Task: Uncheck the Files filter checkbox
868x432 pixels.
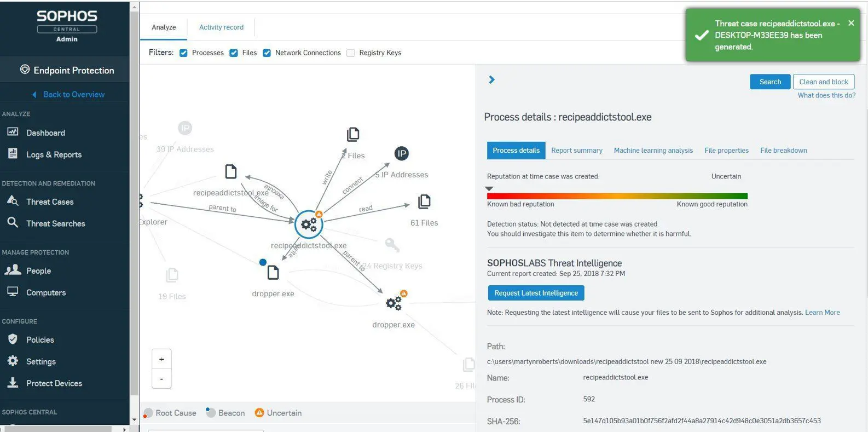Action: coord(234,53)
